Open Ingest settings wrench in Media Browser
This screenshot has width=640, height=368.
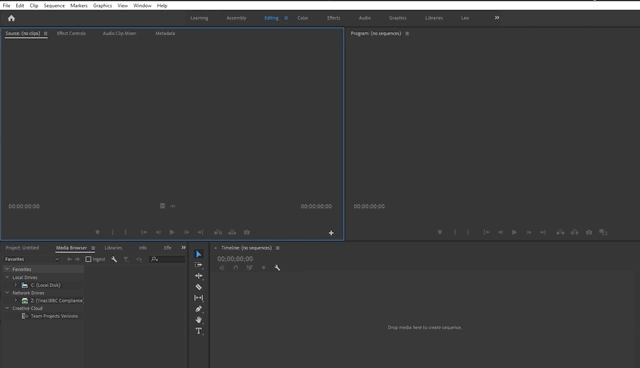(114, 259)
